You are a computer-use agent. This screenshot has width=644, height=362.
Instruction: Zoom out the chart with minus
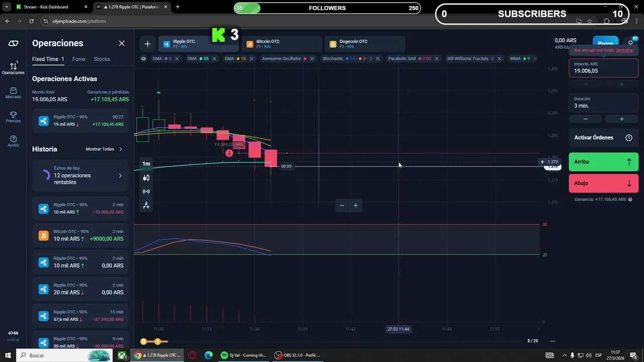[342, 205]
